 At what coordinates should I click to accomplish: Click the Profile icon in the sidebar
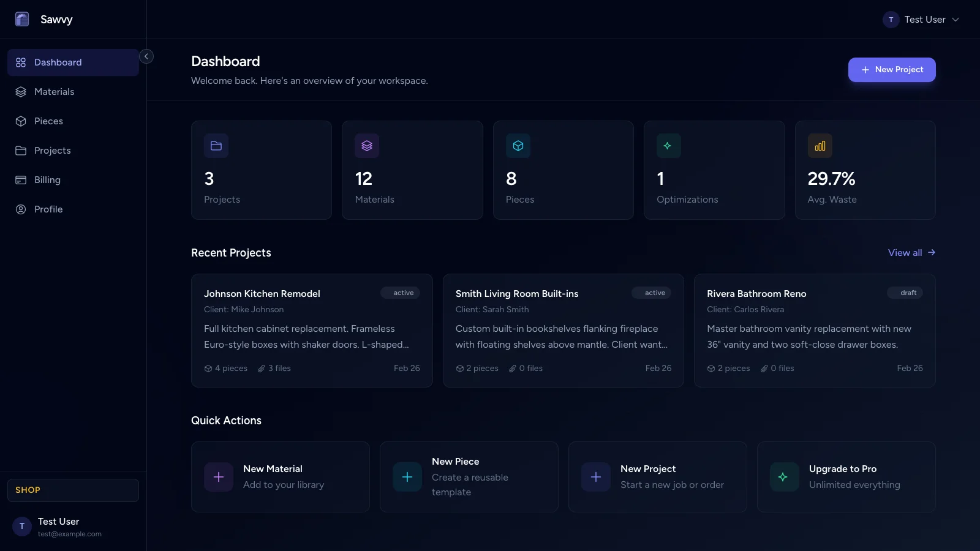point(21,209)
